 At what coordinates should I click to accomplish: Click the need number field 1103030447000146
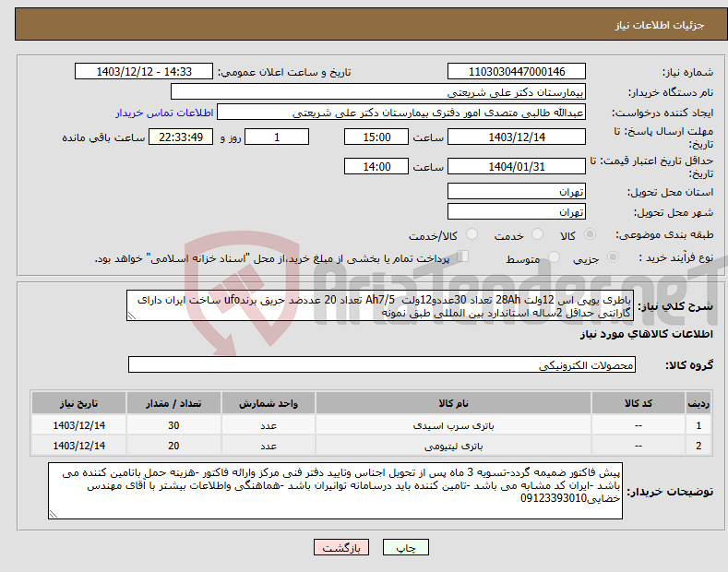pos(517,72)
